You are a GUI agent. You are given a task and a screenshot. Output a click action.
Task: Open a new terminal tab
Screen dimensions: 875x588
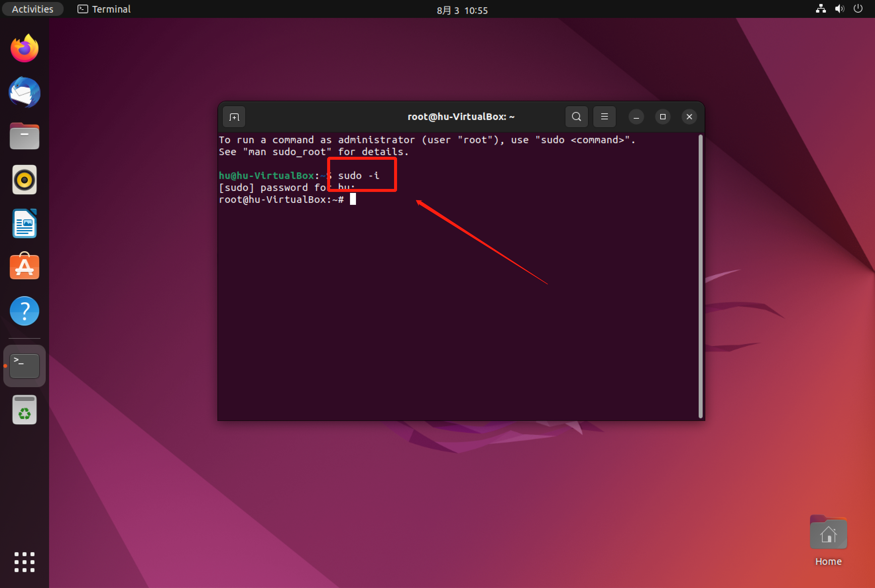click(x=234, y=117)
